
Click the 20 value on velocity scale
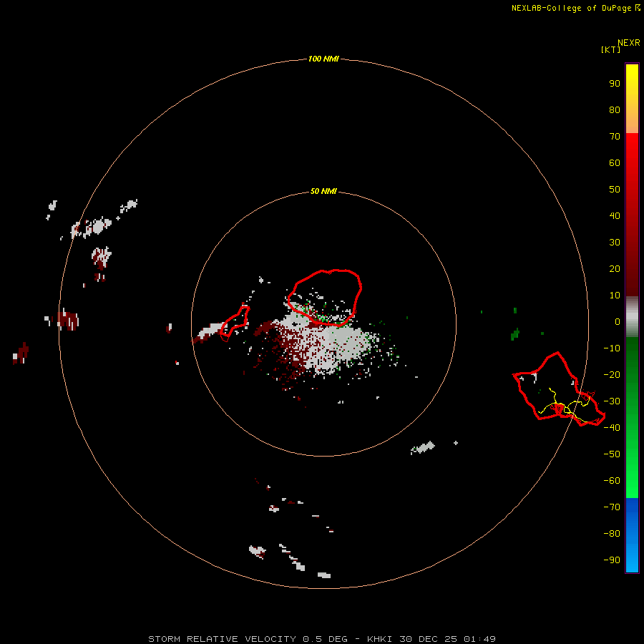click(615, 268)
